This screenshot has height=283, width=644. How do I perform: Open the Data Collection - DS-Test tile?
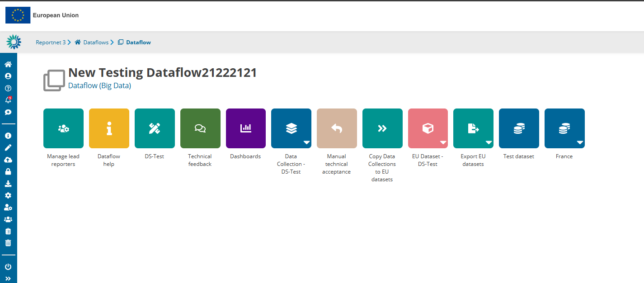point(291,128)
